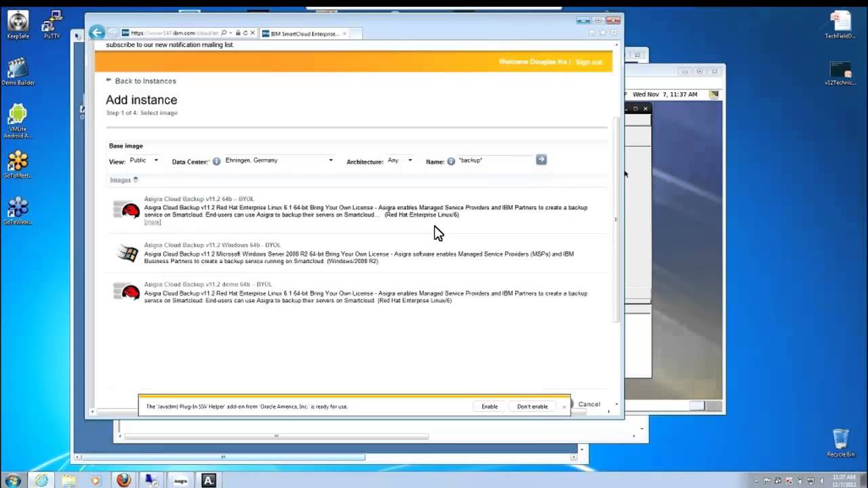Open PuTTY desktop shortcut
Image resolution: width=868 pixels, height=488 pixels.
tap(52, 24)
